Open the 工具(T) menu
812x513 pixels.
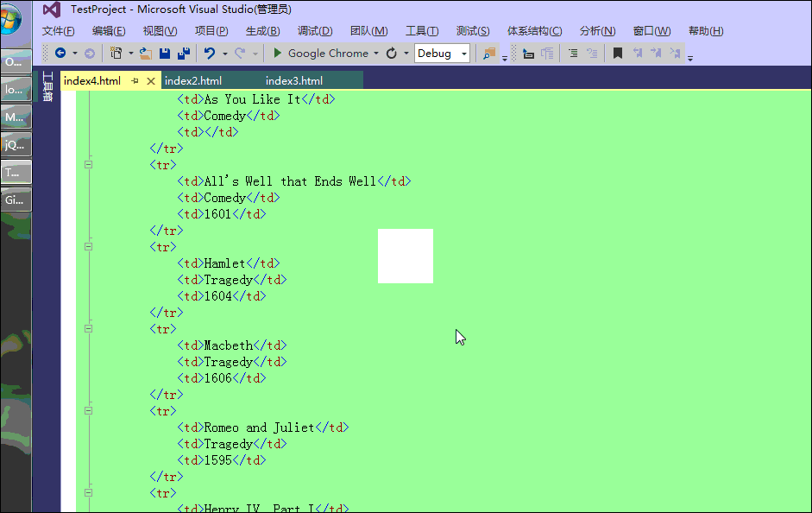(x=422, y=31)
